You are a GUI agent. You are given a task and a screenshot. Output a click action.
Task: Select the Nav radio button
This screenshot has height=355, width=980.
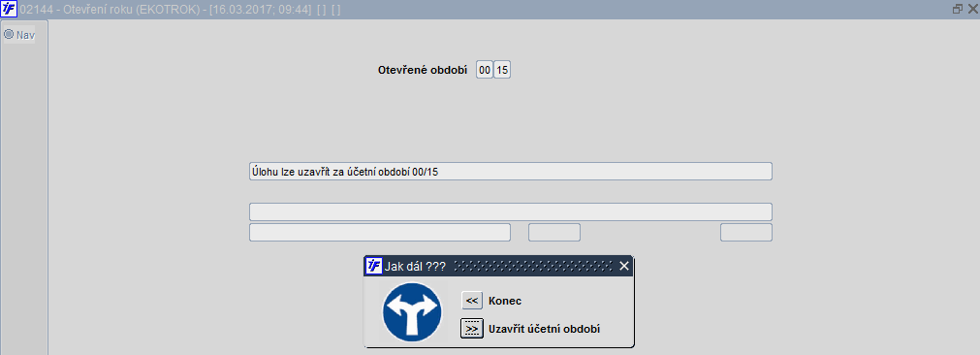coord(9,34)
